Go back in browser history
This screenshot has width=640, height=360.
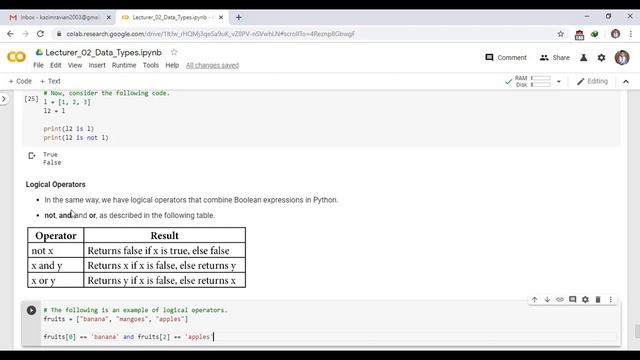(10, 34)
